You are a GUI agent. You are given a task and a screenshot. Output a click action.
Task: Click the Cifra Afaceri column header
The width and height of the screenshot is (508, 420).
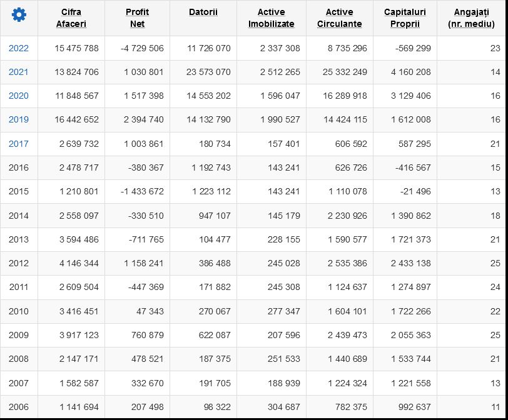pos(71,17)
